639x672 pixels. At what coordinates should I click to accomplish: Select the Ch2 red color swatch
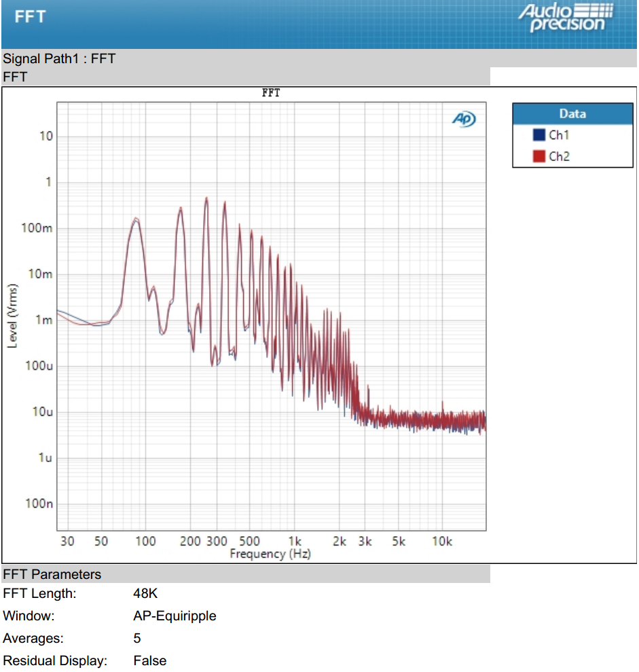(x=538, y=156)
